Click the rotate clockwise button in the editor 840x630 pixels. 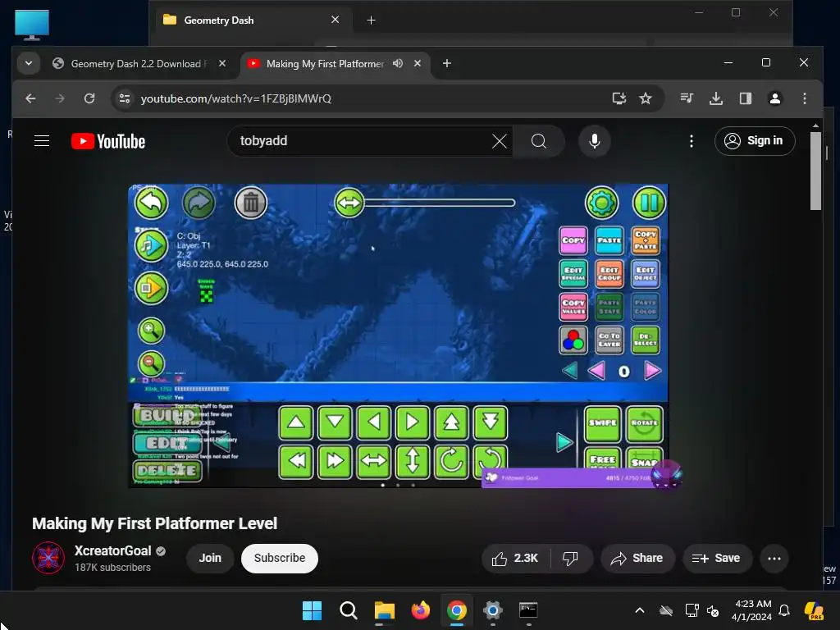(x=451, y=460)
